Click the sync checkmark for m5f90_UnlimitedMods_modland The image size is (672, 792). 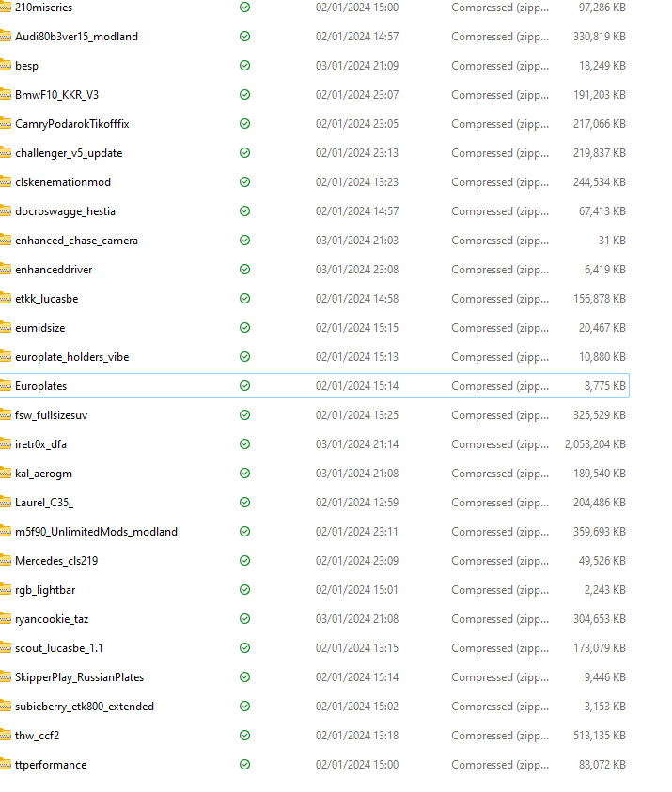[x=245, y=532]
